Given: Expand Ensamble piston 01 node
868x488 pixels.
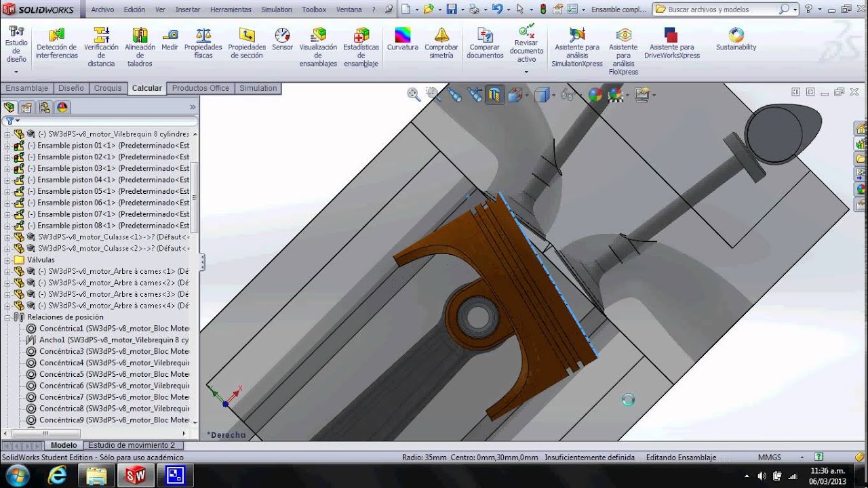Looking at the screenshot, I should coord(7,145).
